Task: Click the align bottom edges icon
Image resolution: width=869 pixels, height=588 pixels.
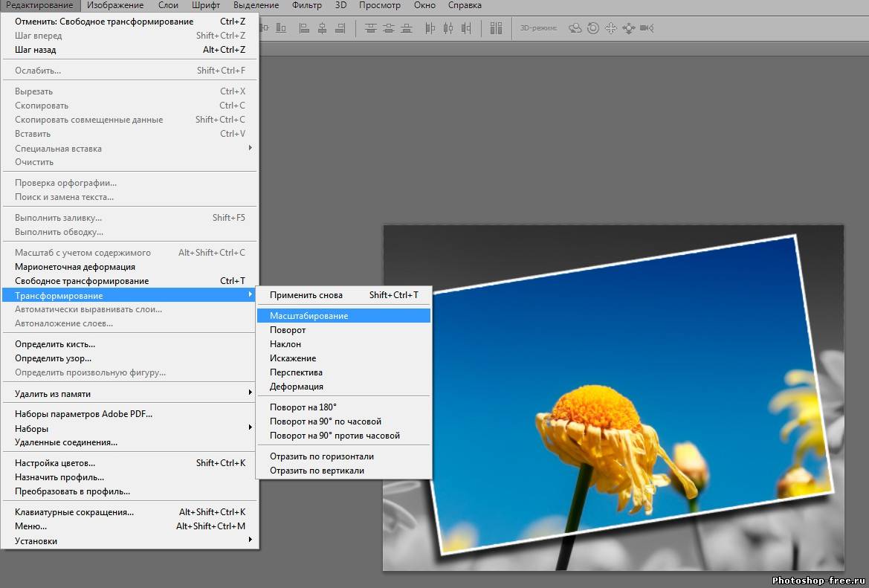Action: coord(281,28)
